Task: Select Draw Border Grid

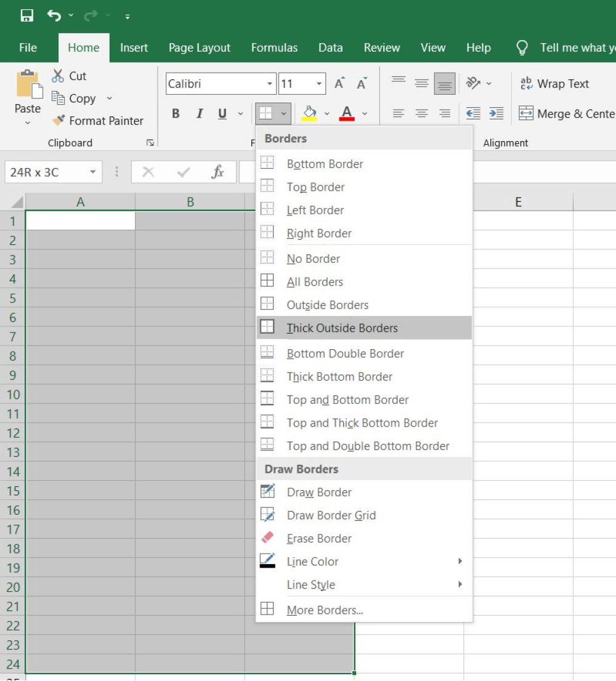Action: point(331,515)
